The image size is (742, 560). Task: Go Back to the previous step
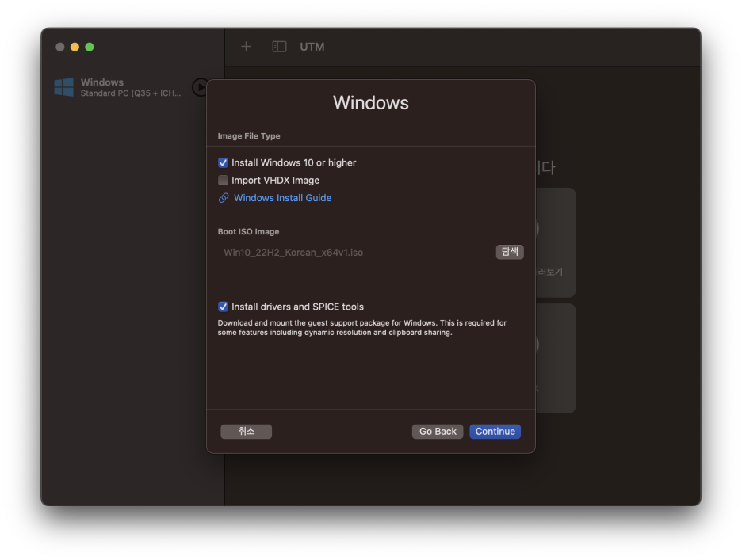(438, 432)
